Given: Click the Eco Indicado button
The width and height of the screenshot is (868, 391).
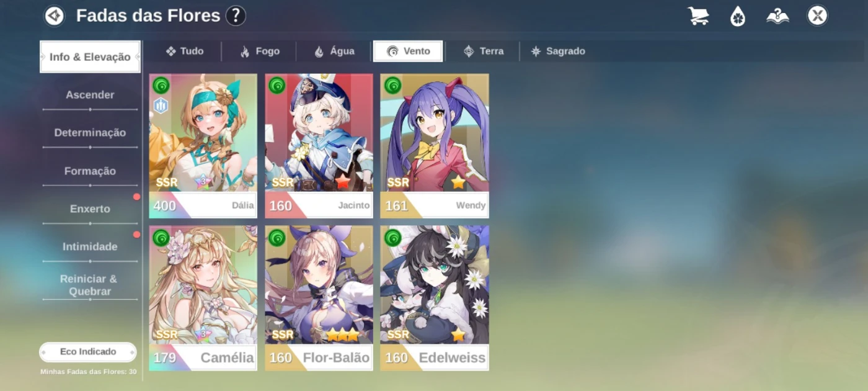Looking at the screenshot, I should click(x=88, y=352).
